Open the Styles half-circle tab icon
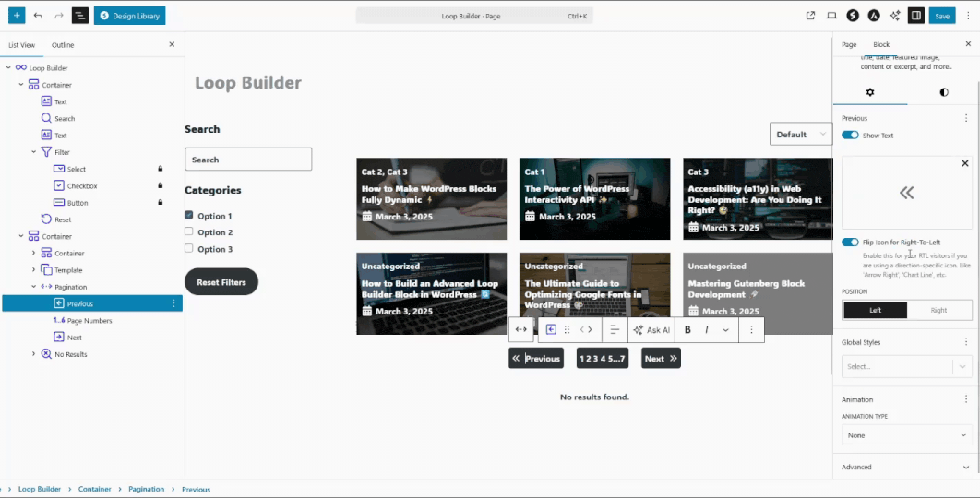 [943, 92]
